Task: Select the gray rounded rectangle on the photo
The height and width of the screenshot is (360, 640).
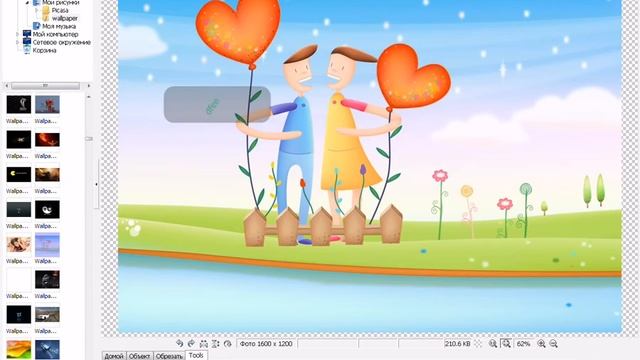Action: click(217, 104)
